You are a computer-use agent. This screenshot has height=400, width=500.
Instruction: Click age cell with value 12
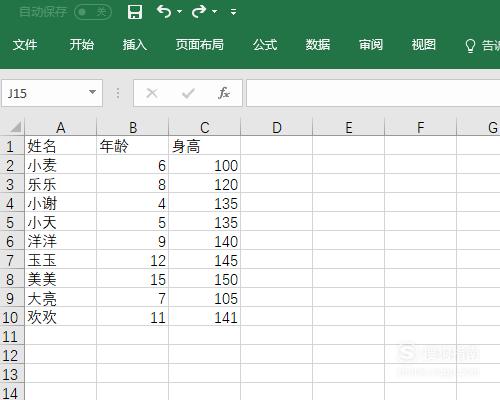(133, 260)
